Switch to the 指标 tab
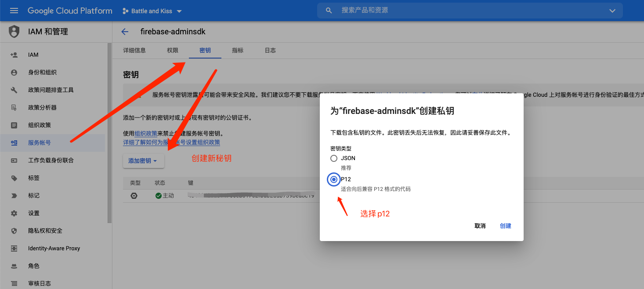644x289 pixels. (x=238, y=51)
